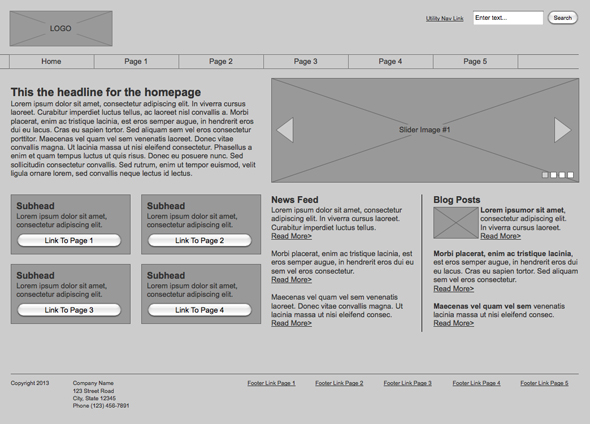Click Subhead title above Link To Page 2
590x424 pixels.
(166, 206)
